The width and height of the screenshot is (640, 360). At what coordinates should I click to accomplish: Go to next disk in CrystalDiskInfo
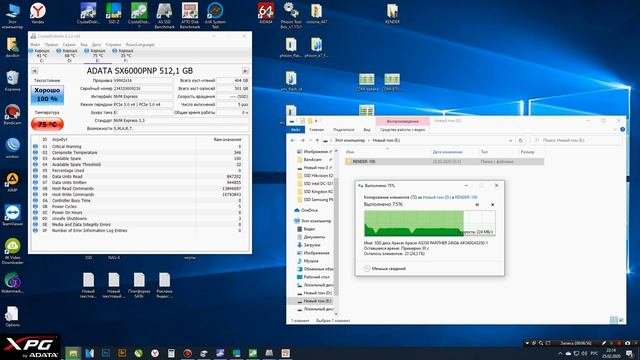click(x=245, y=71)
